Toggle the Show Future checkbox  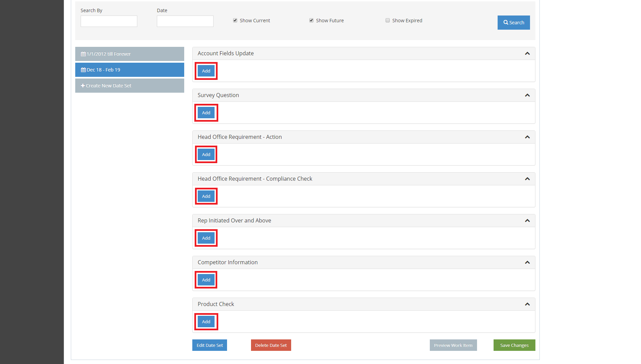click(x=311, y=21)
